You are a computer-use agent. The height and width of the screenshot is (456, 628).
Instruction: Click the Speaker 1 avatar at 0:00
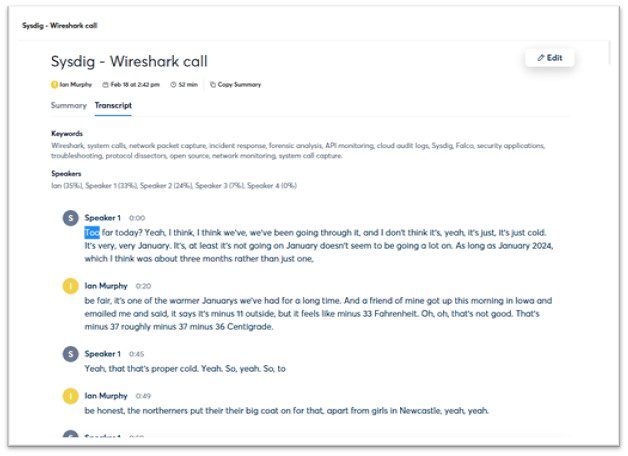pos(70,218)
